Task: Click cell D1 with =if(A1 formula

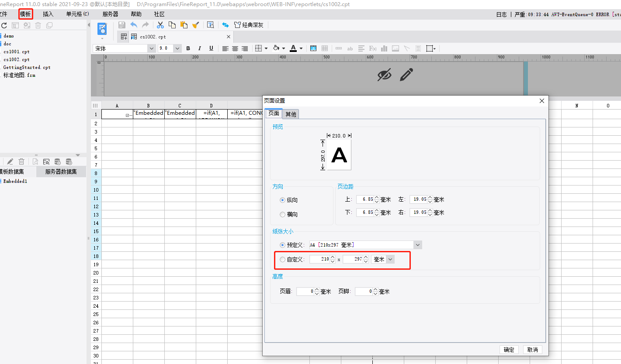Action: click(x=212, y=114)
